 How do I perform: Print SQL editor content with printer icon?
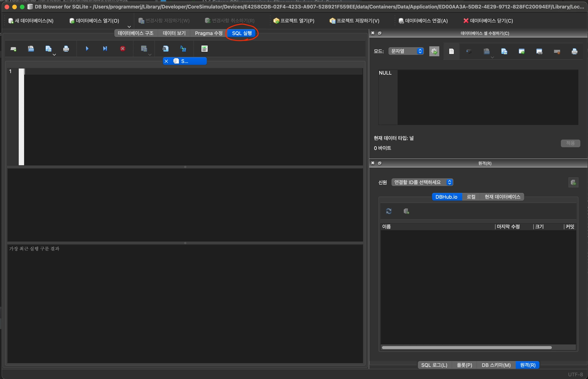[x=66, y=49]
